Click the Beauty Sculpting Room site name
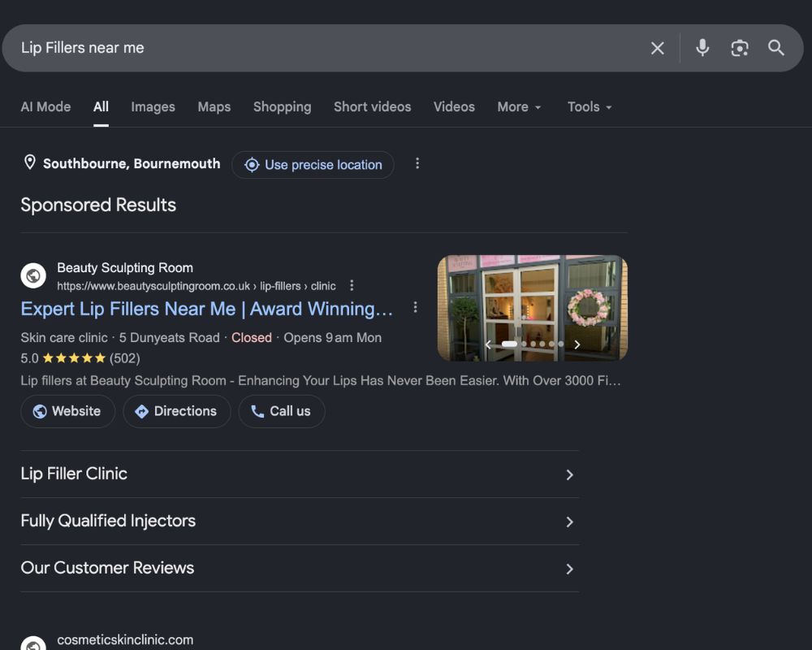The image size is (812, 650). coord(125,268)
